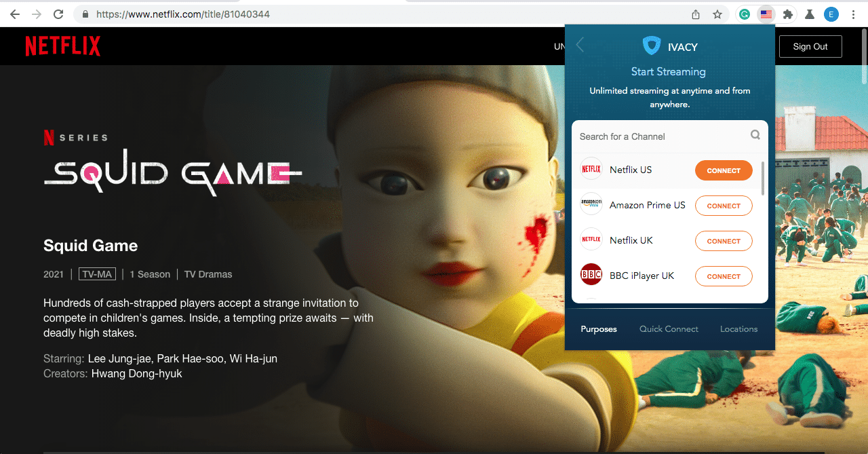Connect to BBC iPlayer UK
The width and height of the screenshot is (868, 454).
pos(724,276)
